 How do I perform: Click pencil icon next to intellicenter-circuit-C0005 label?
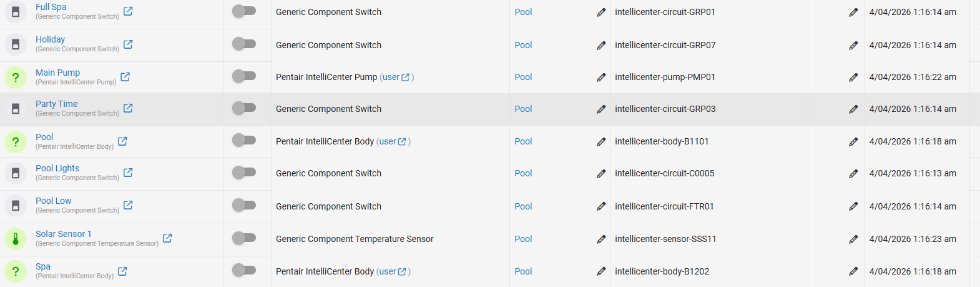853,174
